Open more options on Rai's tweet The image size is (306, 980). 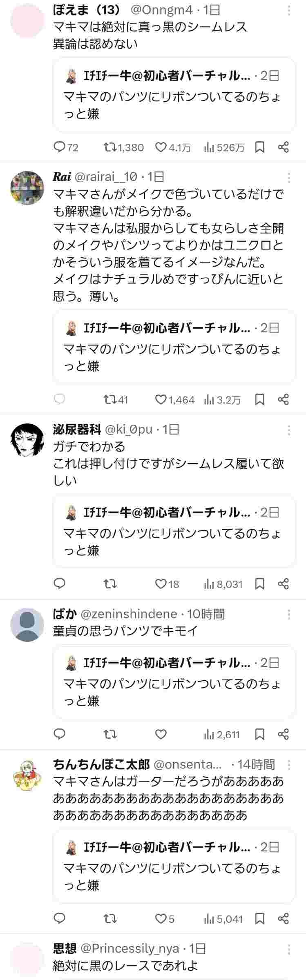click(289, 177)
